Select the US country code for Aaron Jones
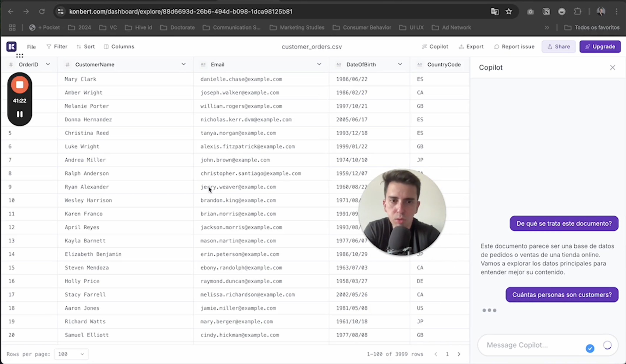 point(440,308)
